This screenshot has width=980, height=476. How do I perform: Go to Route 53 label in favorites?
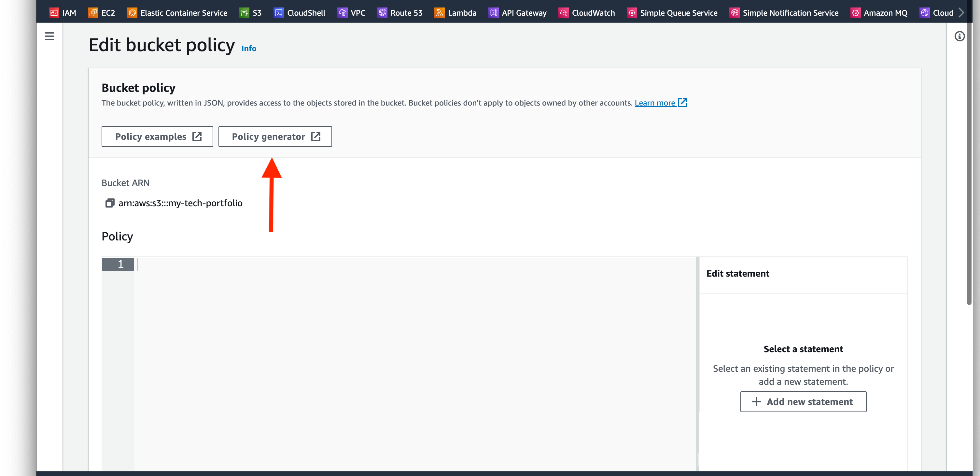[x=406, y=13]
